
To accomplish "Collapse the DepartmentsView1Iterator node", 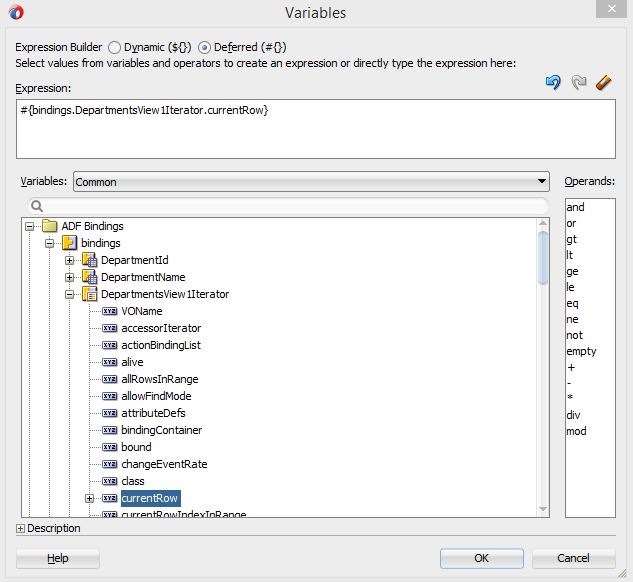I will pos(70,294).
